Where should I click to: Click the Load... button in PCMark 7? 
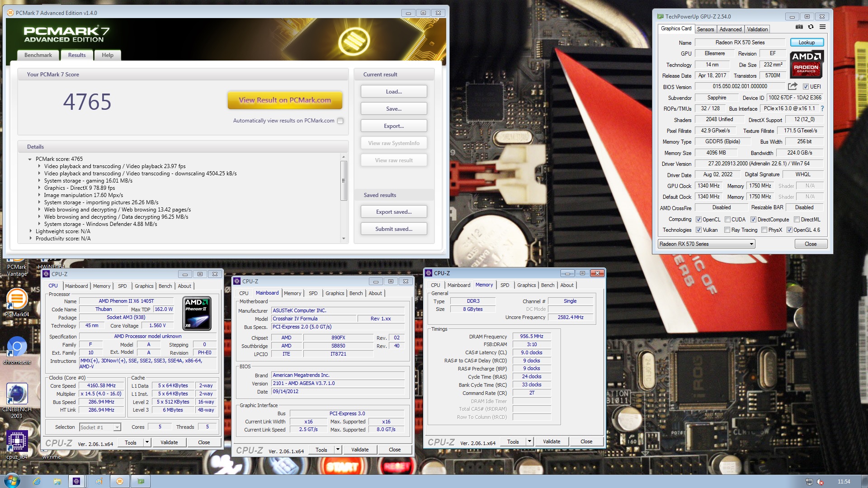pyautogui.click(x=394, y=92)
